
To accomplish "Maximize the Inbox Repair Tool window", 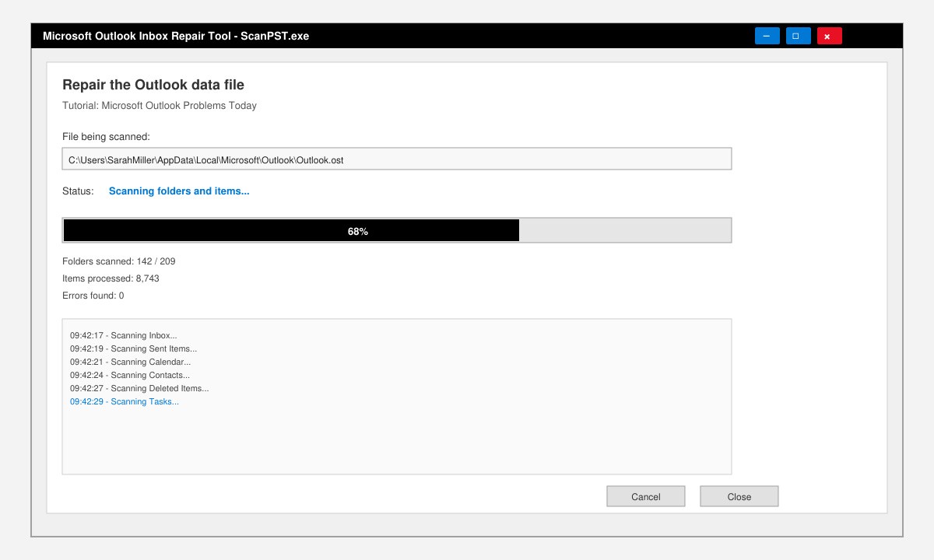I will click(x=798, y=36).
